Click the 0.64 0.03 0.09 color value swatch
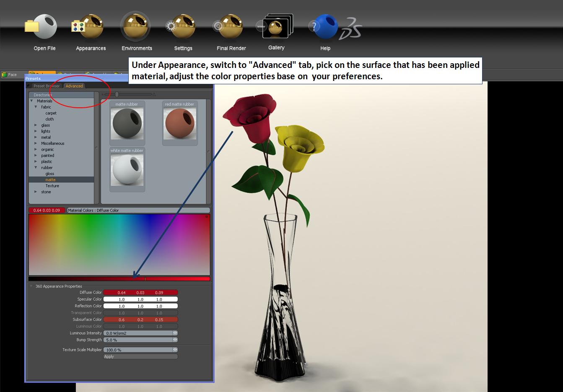This screenshot has height=392, width=563. pos(47,210)
